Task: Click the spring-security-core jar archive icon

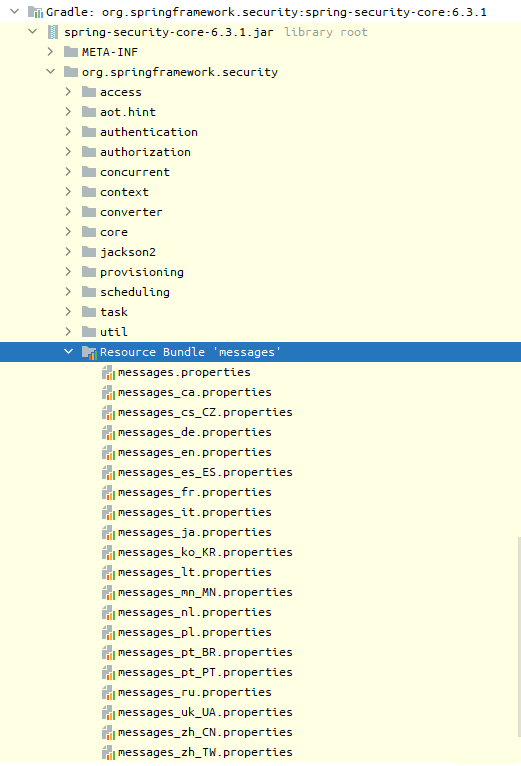Action: 53,32
